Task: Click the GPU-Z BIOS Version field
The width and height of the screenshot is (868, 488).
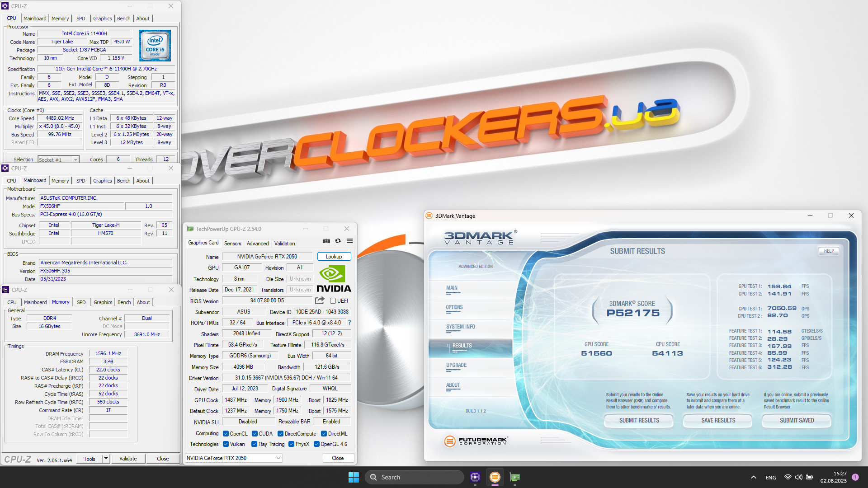Action: (x=267, y=301)
